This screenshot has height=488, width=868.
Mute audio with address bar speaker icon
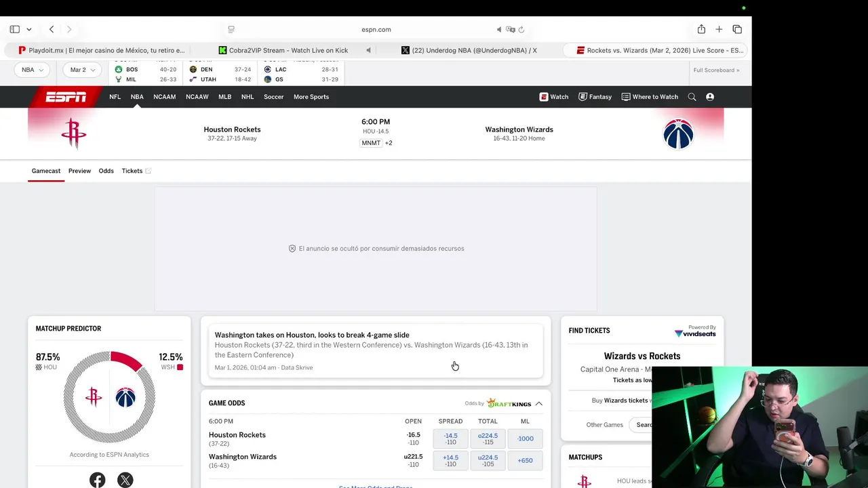pyautogui.click(x=499, y=29)
